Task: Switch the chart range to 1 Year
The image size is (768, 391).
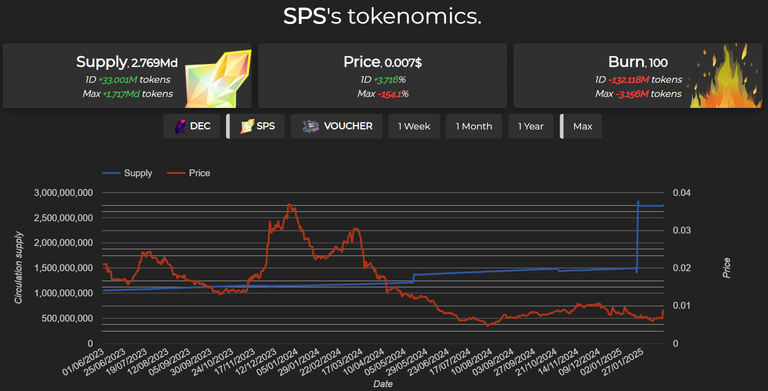Action: (x=531, y=126)
